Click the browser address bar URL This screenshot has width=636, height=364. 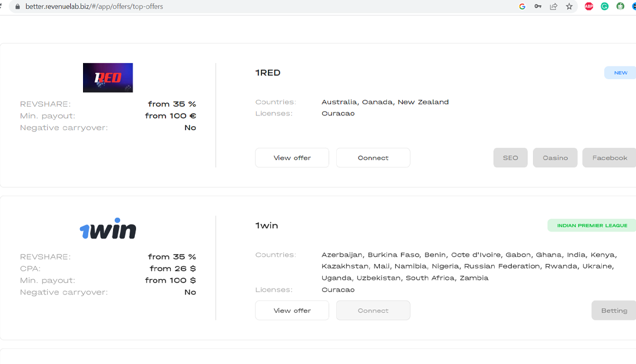click(x=94, y=6)
